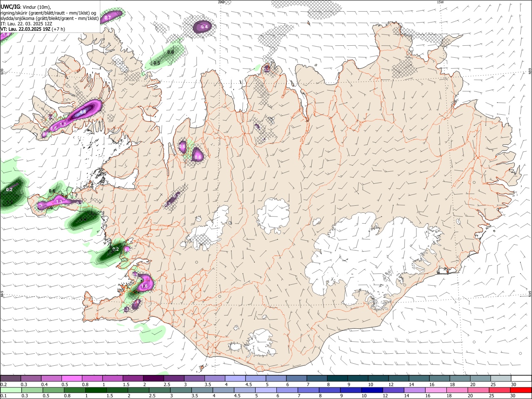Click the 0.5 value in the green rain patch
The height and width of the screenshot is (399, 532).
pos(157,63)
